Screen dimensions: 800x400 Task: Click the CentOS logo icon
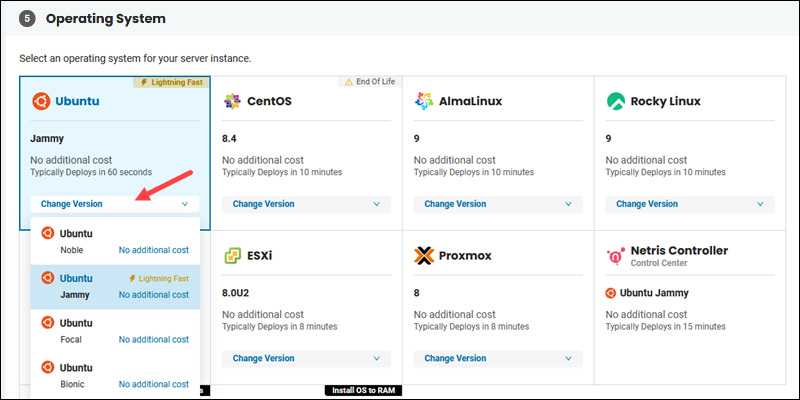(232, 101)
